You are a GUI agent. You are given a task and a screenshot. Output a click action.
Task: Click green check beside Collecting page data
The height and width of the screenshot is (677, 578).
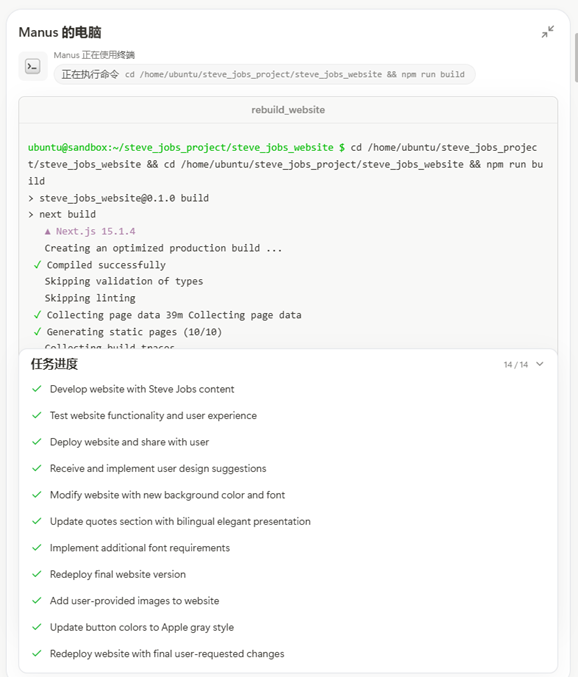pos(38,315)
